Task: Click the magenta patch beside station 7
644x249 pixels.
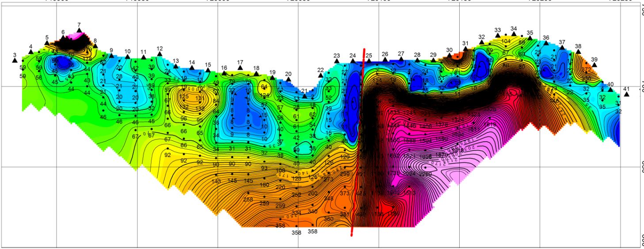Action: (79, 36)
